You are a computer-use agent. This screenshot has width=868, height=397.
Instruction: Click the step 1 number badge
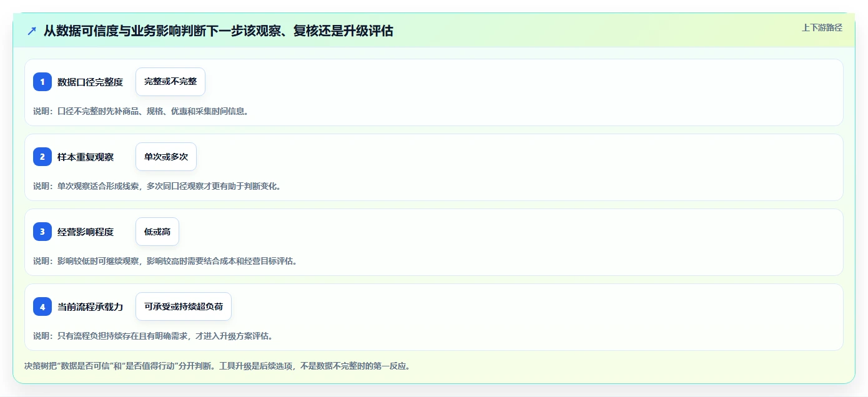pyautogui.click(x=42, y=82)
